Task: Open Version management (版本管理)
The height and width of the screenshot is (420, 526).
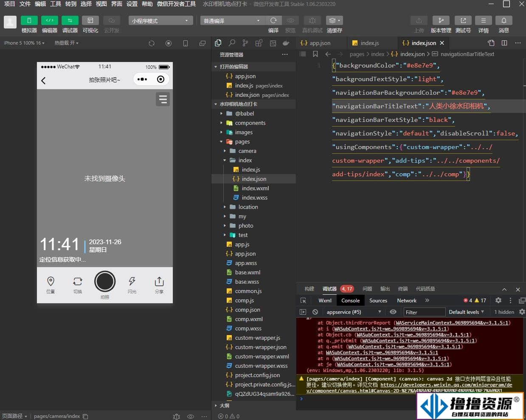Action: 441,20
